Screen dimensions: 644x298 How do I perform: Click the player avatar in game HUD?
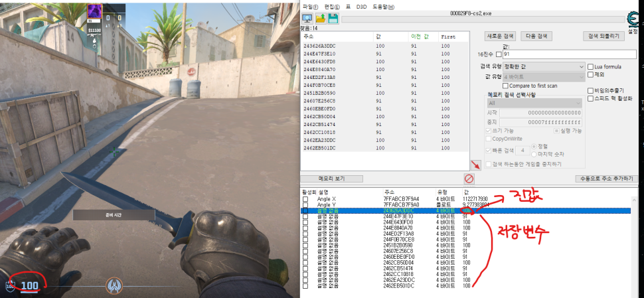[94, 11]
